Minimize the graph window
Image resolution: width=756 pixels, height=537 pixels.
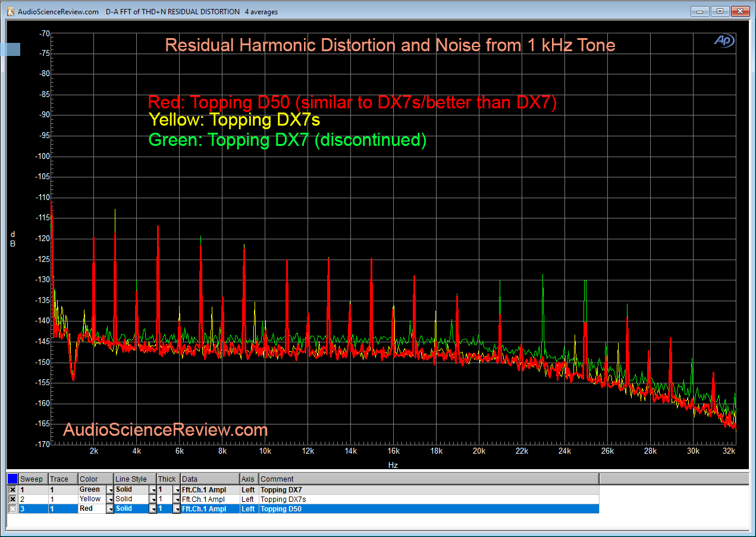(x=700, y=11)
